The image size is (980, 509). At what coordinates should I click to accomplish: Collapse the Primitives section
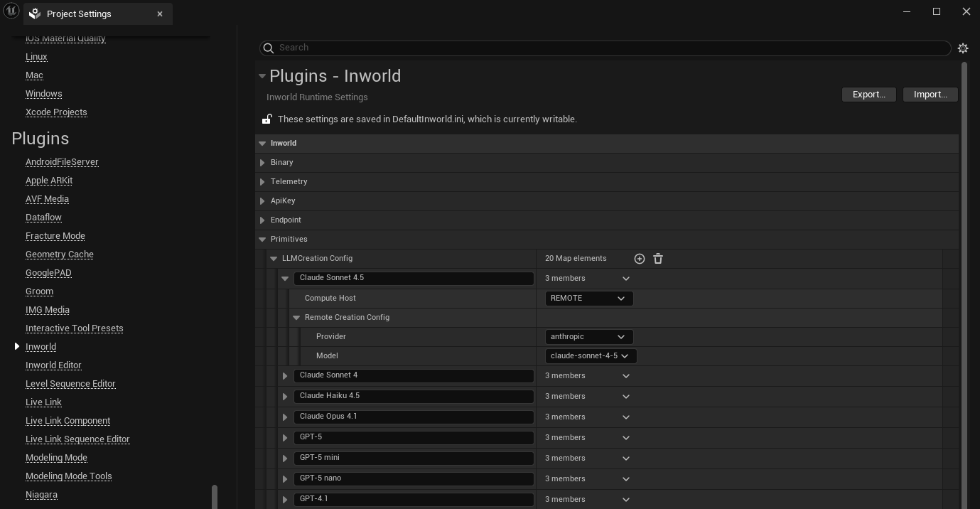(x=262, y=239)
